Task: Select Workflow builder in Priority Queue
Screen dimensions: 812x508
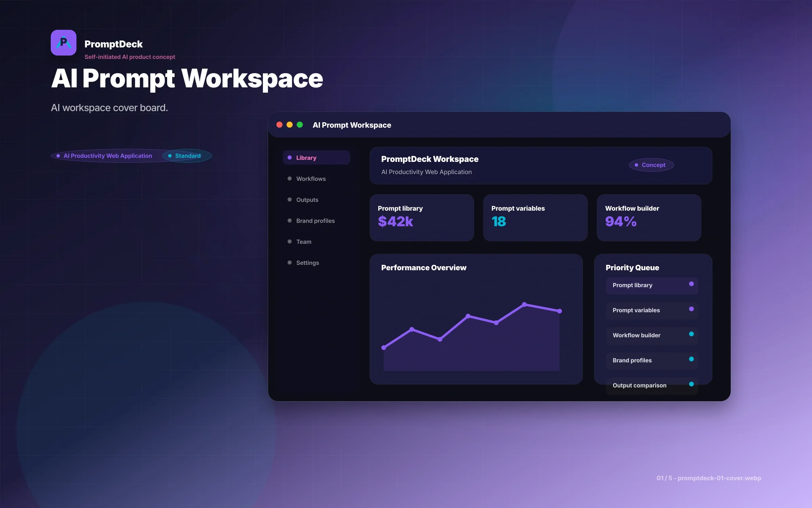Action: click(x=652, y=336)
